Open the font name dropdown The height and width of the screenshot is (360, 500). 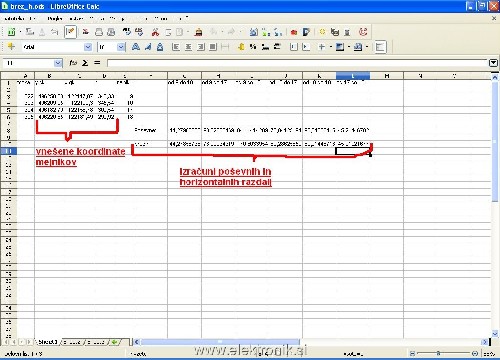tap(88, 47)
